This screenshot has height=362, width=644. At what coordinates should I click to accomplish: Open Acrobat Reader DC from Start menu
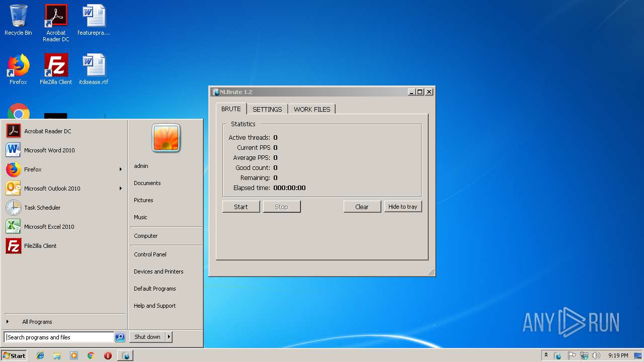(x=64, y=131)
